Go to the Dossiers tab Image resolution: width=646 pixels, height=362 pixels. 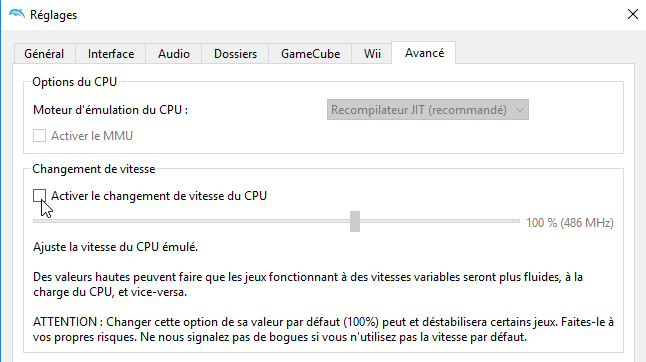[x=235, y=54]
